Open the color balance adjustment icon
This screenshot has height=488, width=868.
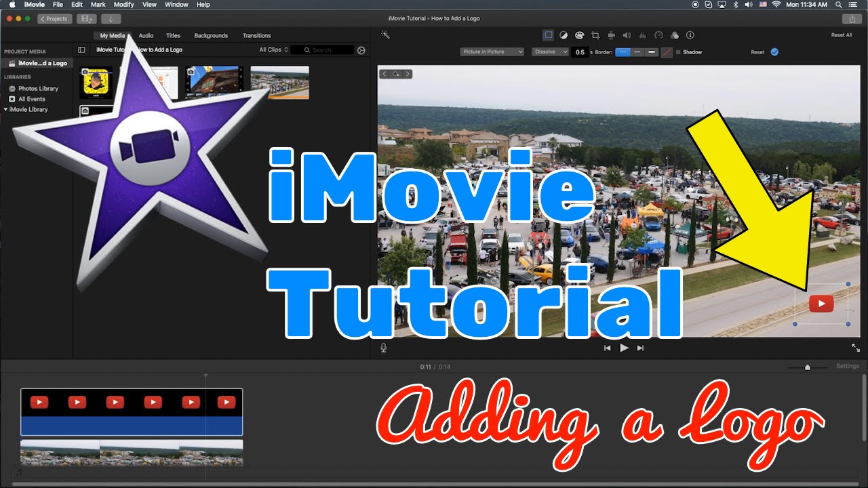pos(564,35)
